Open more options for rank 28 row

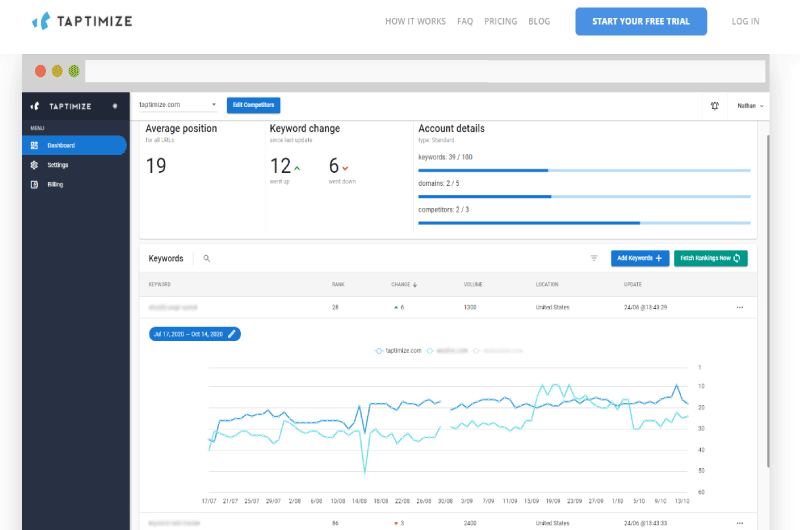(x=740, y=307)
